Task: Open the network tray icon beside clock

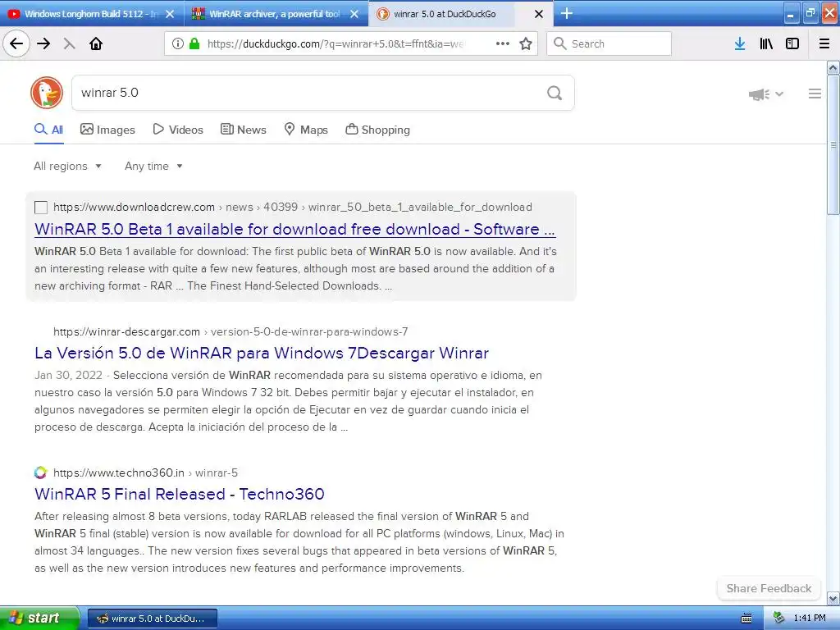Action: pyautogui.click(x=778, y=619)
